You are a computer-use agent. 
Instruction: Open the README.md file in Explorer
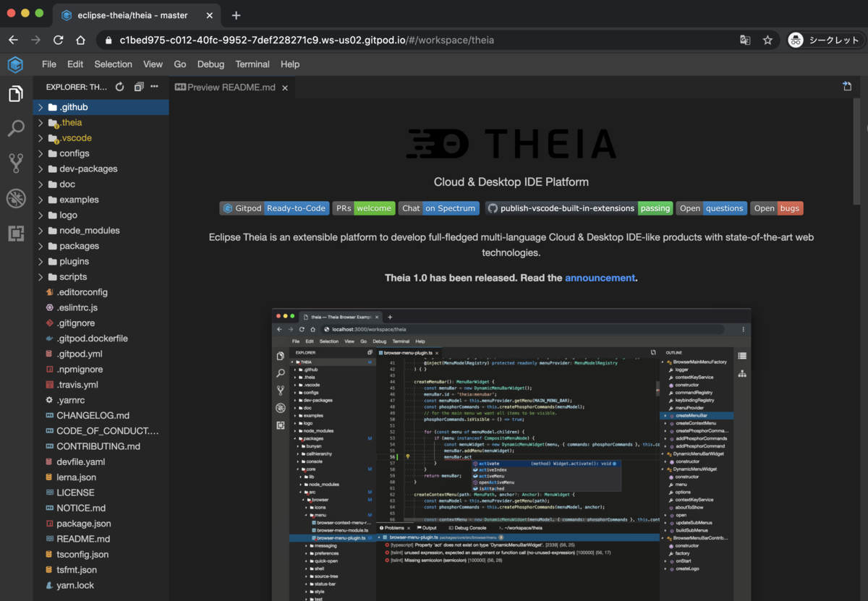pyautogui.click(x=101, y=539)
